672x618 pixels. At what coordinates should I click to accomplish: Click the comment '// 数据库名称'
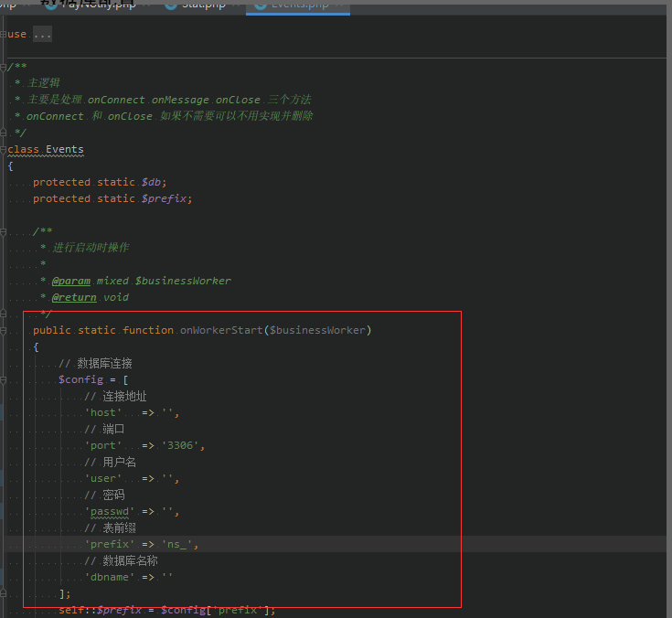(x=121, y=560)
